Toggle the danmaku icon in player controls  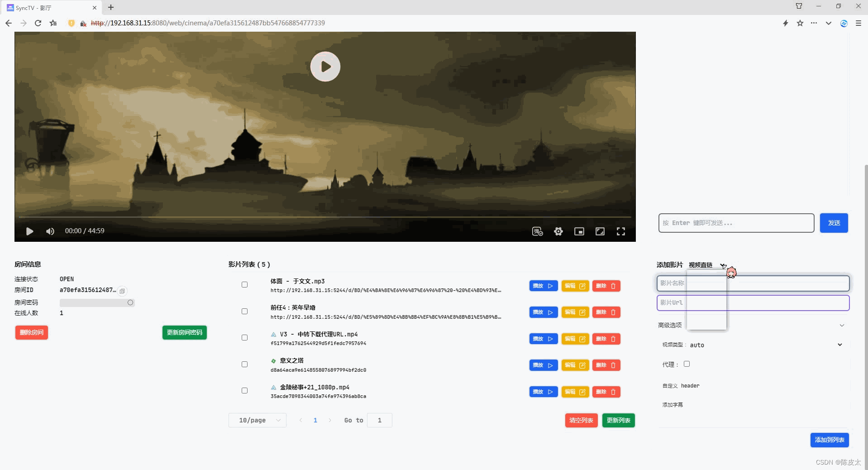coord(537,231)
